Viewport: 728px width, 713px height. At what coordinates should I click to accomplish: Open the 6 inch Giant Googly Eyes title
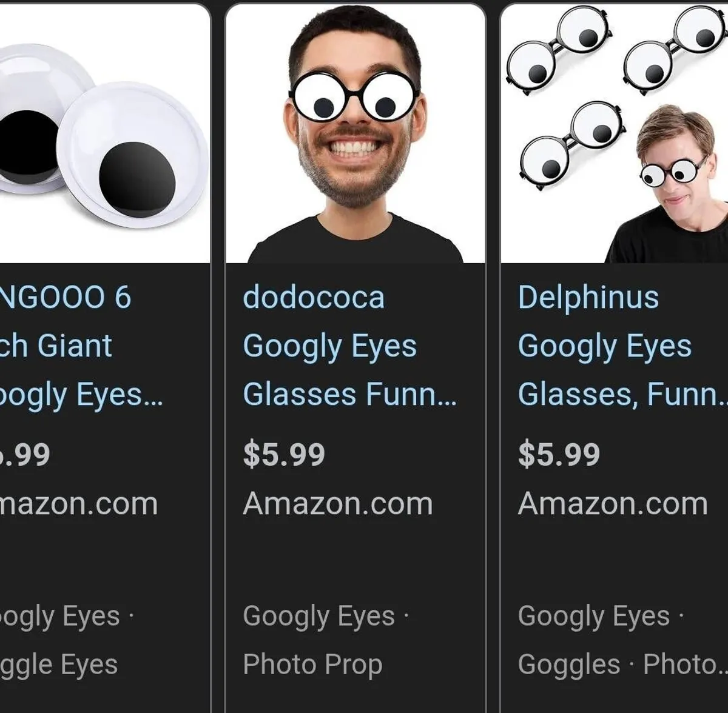tap(73, 346)
